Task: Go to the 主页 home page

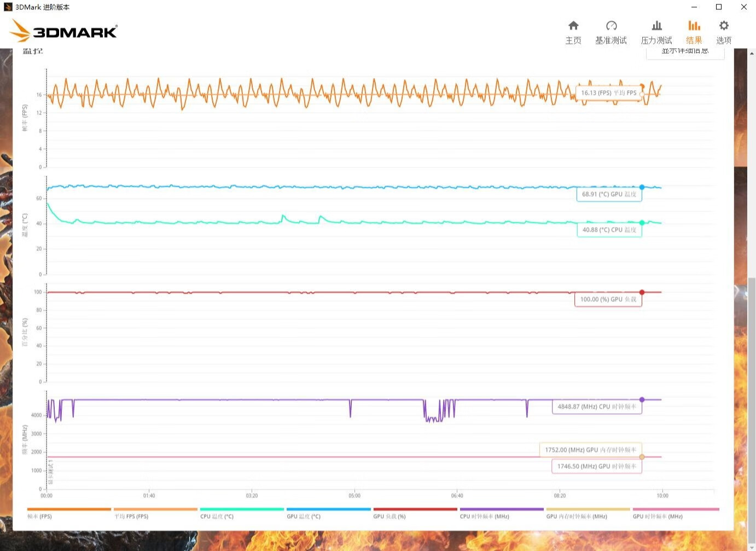Action: pyautogui.click(x=573, y=32)
